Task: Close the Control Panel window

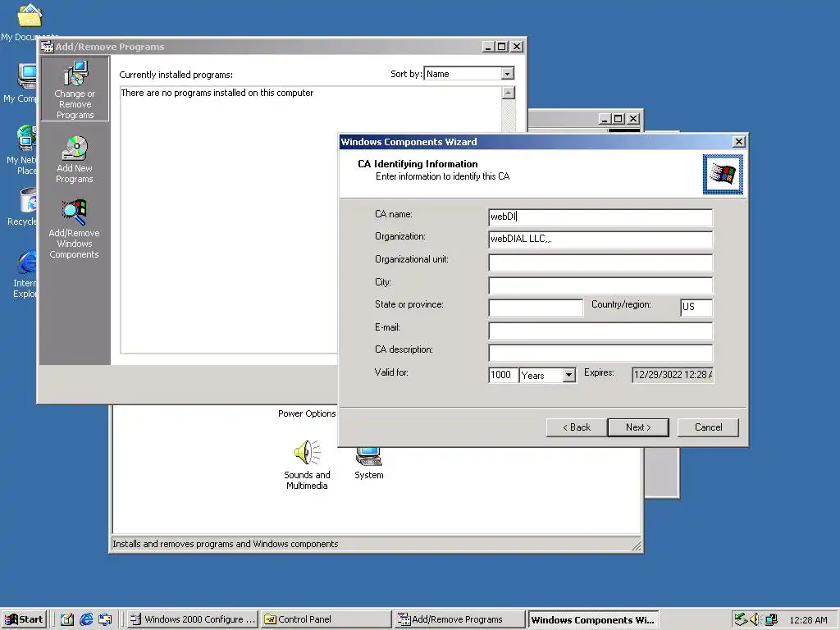Action: tap(633, 118)
